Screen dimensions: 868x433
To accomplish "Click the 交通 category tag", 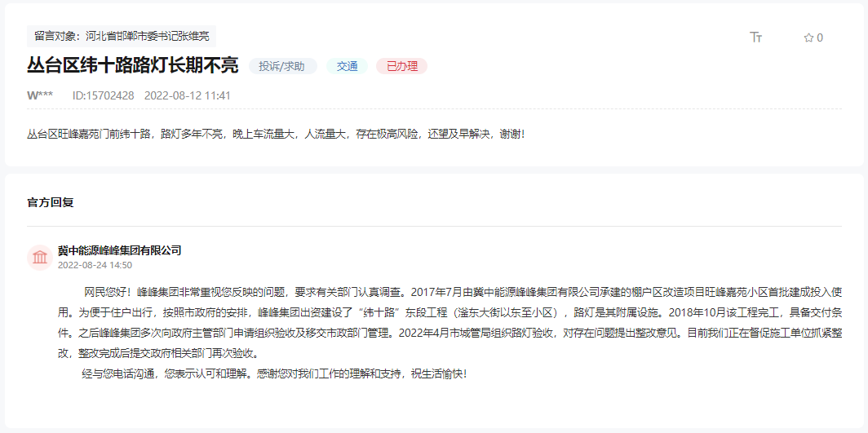I will click(x=347, y=66).
